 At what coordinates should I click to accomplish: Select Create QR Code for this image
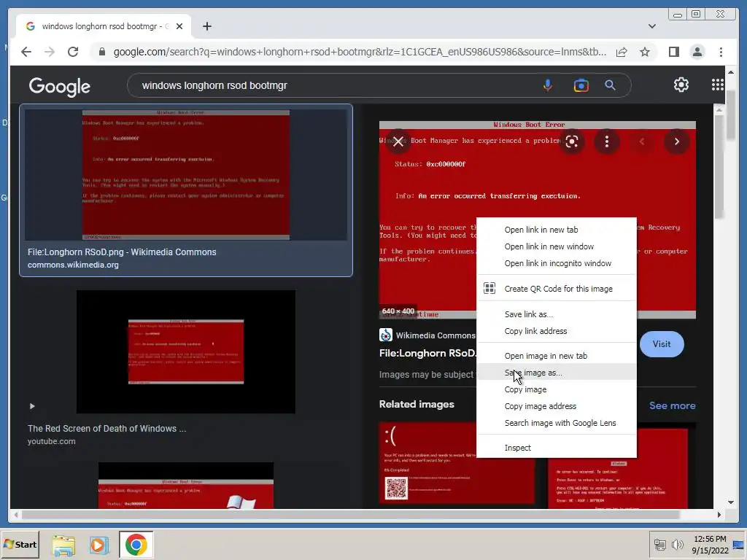[557, 289]
